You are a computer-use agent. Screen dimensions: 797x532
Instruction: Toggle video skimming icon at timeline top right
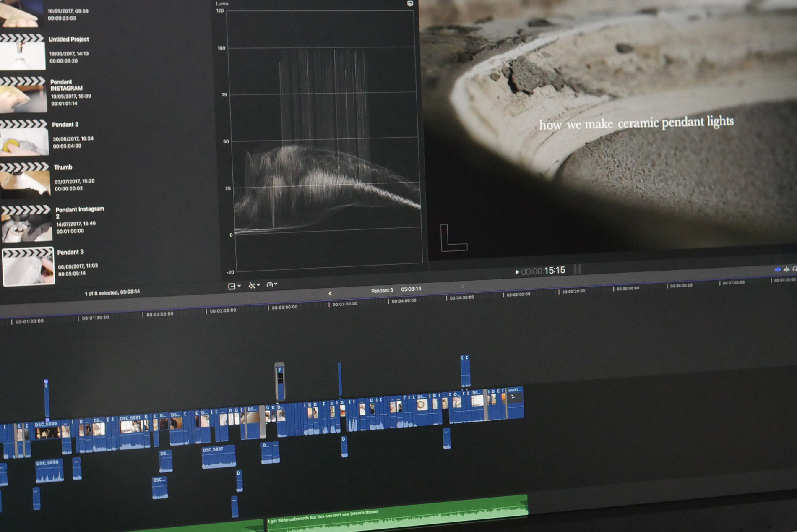(x=778, y=269)
